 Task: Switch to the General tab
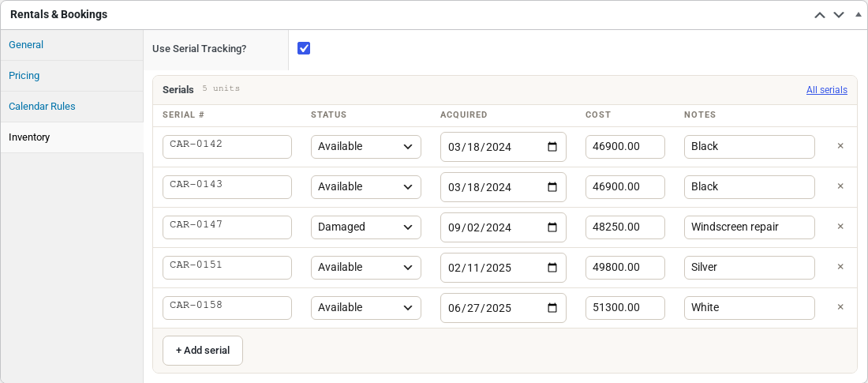pos(72,45)
